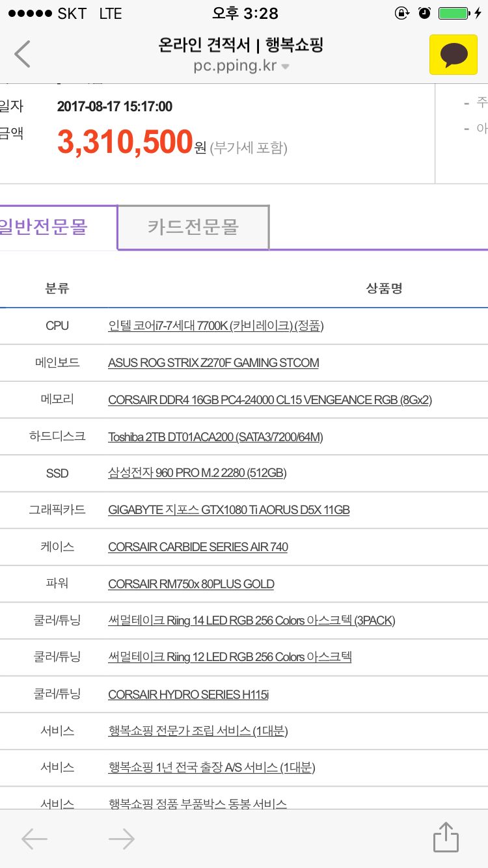Go back using bottom left arrow

point(34,839)
